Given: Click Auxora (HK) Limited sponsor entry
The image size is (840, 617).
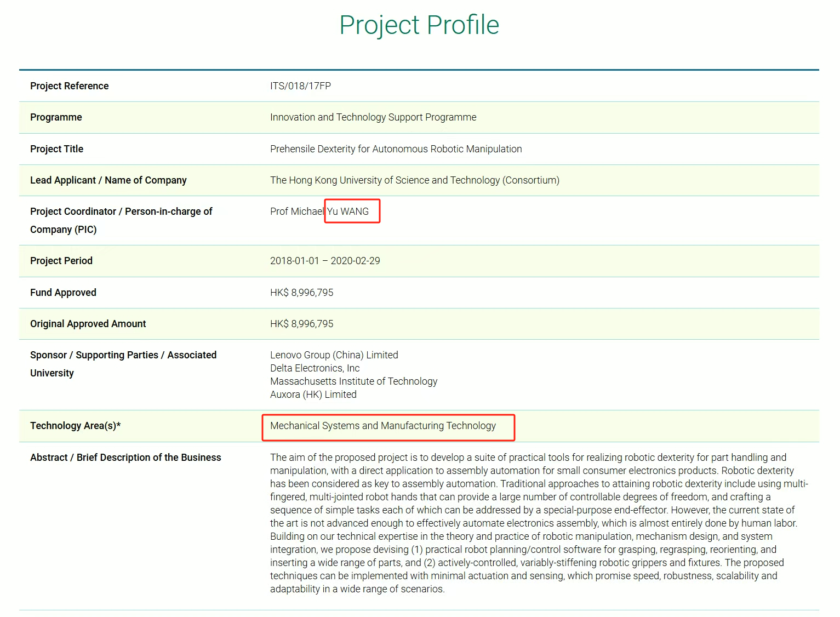Looking at the screenshot, I should 313,395.
